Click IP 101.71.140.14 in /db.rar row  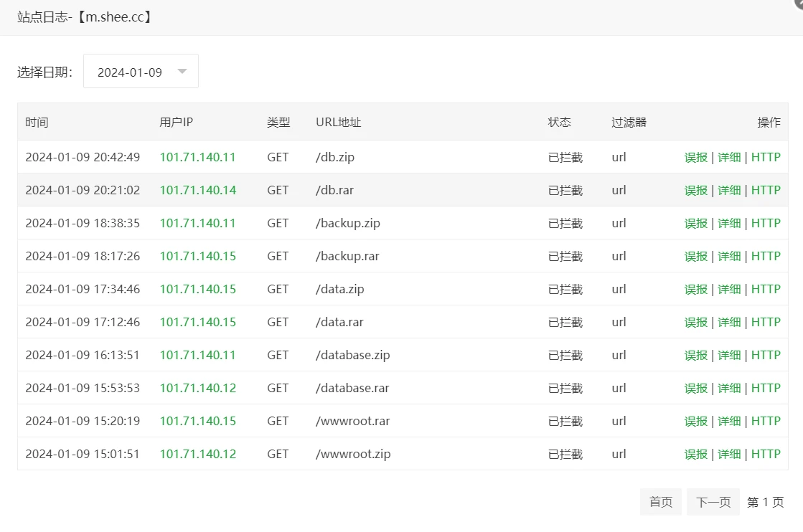[x=197, y=190]
